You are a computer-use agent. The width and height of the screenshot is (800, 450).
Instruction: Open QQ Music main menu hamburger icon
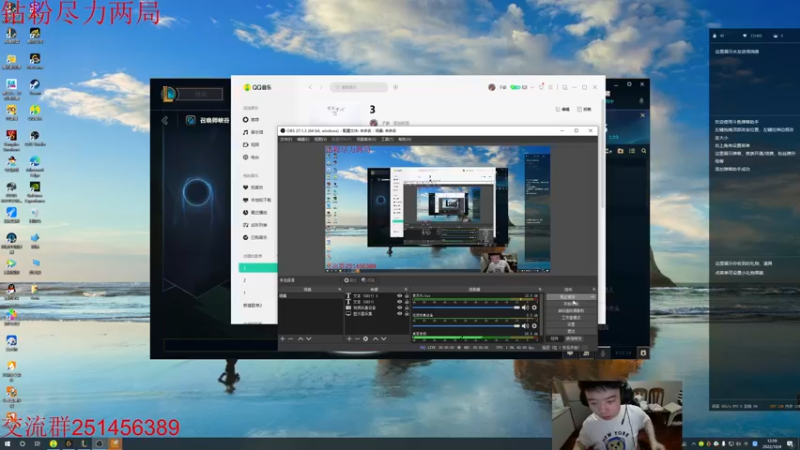[551, 87]
